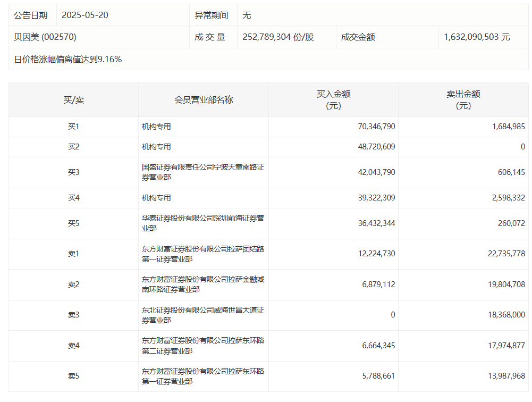
Task: Click 机构专用 in the 买4 row
Action: coord(156,198)
